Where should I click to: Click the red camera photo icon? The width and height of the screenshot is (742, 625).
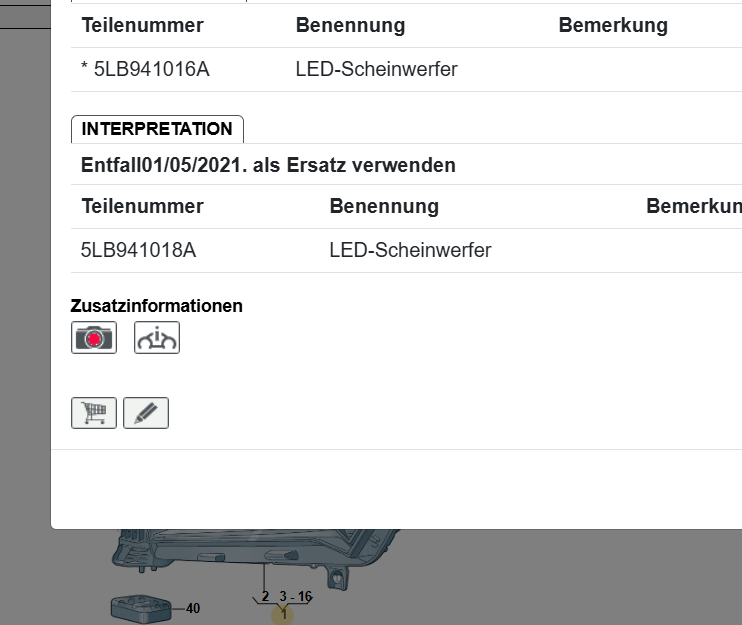pyautogui.click(x=94, y=338)
